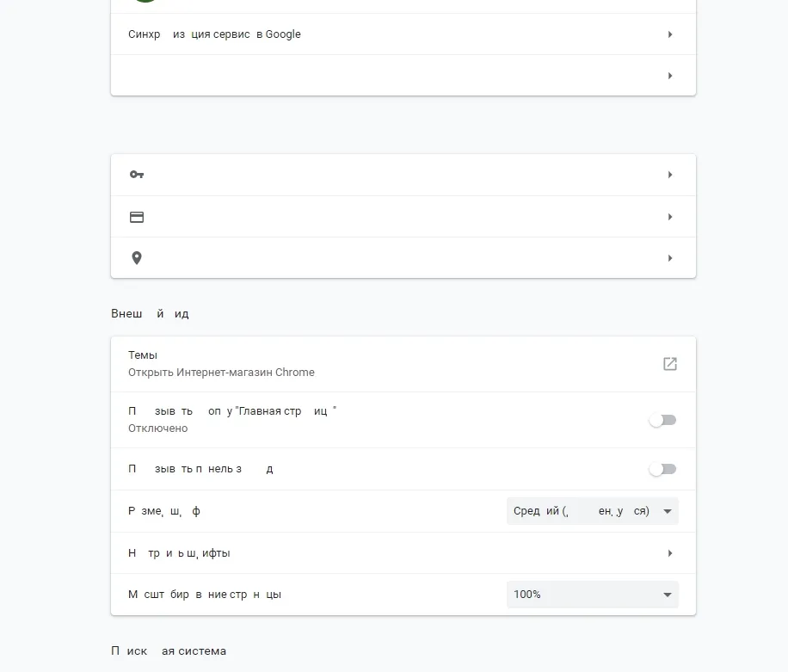Click the font size row label
Screen dimensions: 788x672
pyautogui.click(x=164, y=511)
